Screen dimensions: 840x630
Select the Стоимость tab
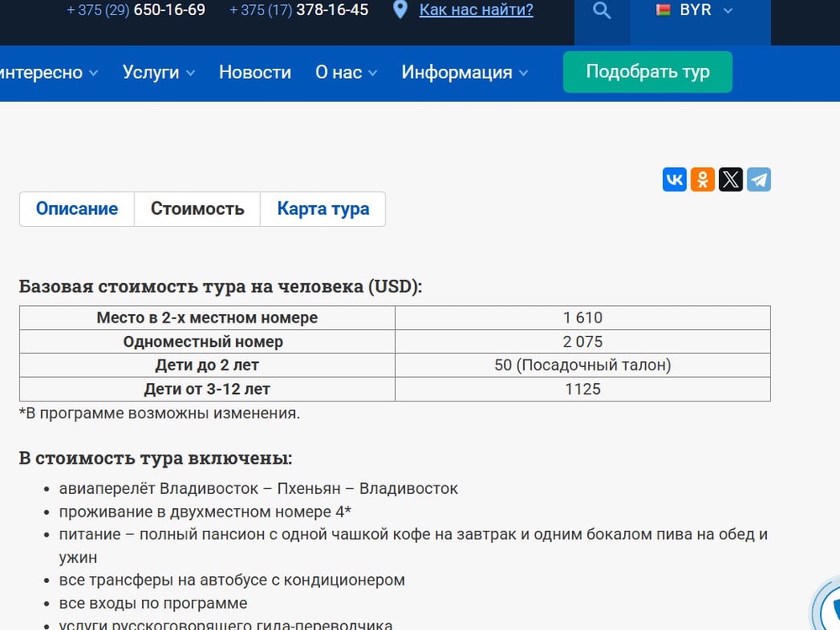tap(197, 208)
